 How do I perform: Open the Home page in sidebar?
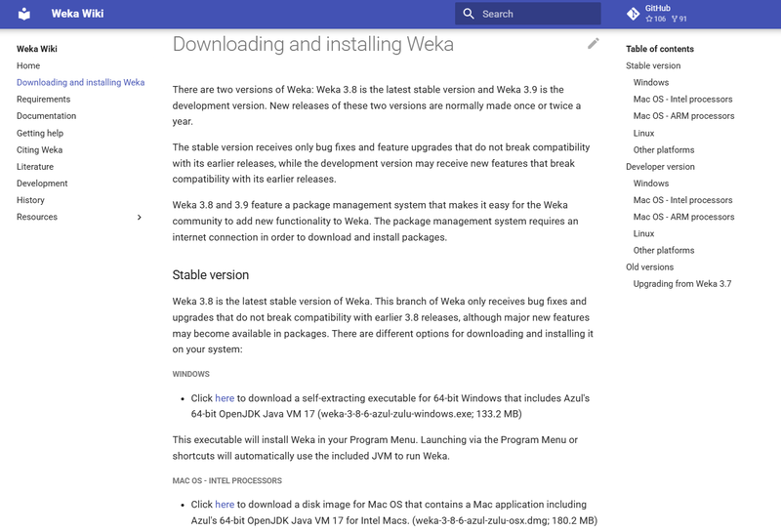tap(28, 65)
